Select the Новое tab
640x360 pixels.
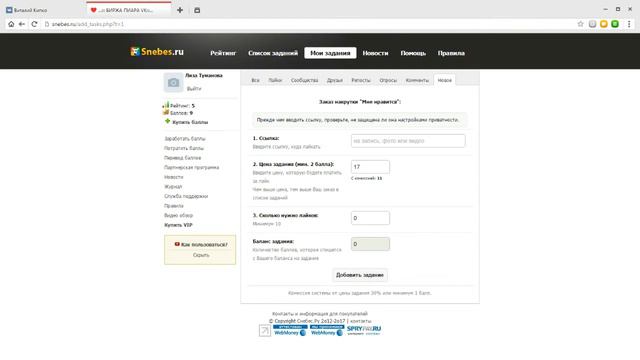click(x=444, y=80)
